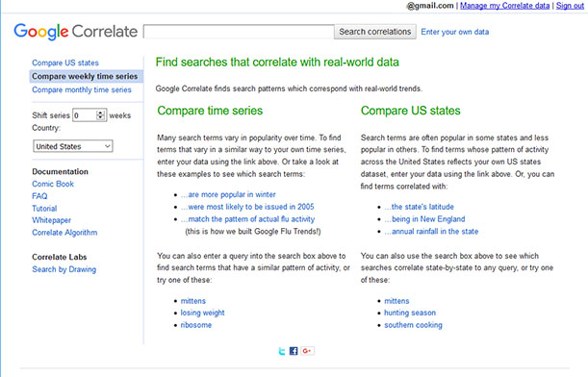588x377 pixels.
Task: Click the Google+ share icon
Action: [307, 351]
